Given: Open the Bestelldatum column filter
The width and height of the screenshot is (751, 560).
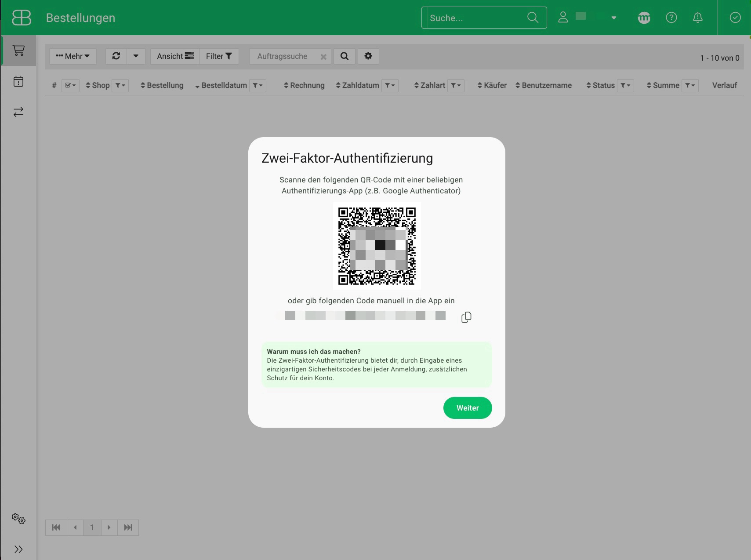Looking at the screenshot, I should click(258, 85).
